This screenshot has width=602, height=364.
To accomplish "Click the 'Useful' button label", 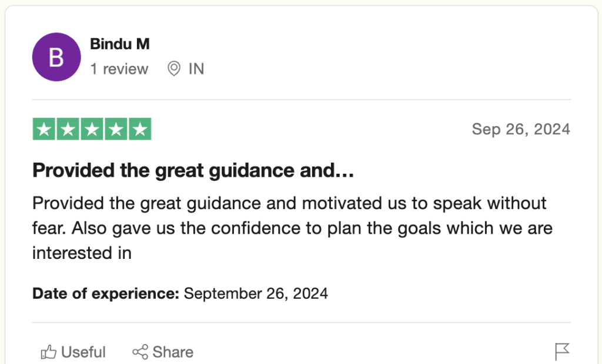I will coord(83,352).
